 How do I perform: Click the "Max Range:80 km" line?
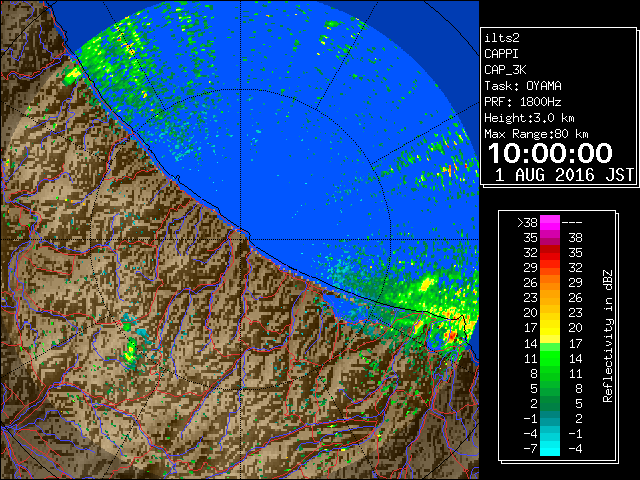click(x=536, y=134)
